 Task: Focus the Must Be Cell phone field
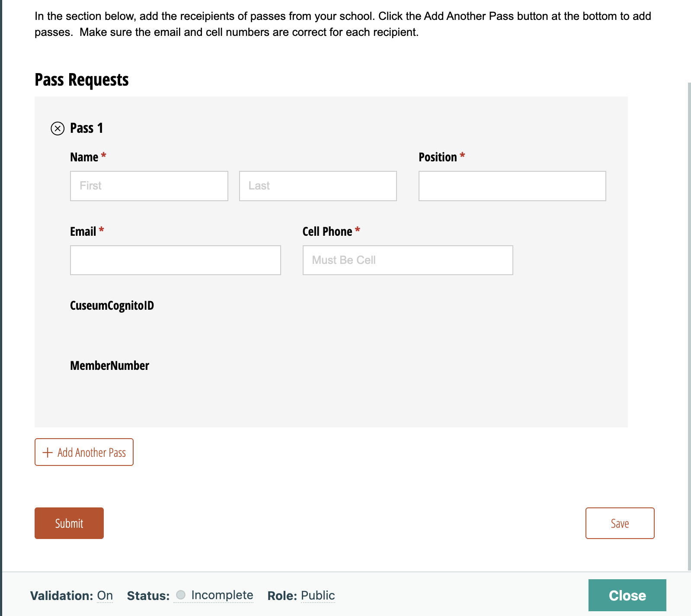[407, 260]
